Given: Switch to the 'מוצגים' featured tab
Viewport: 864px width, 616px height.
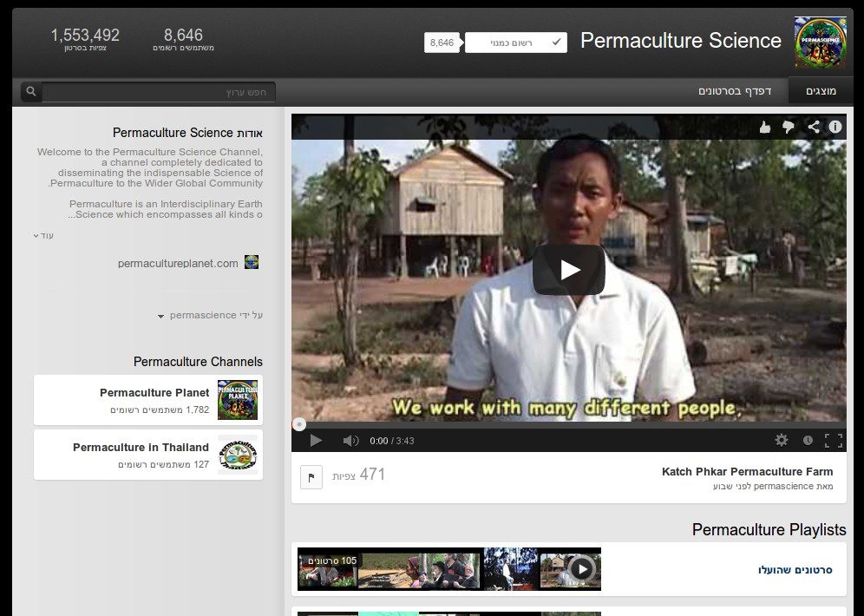Looking at the screenshot, I should pyautogui.click(x=821, y=91).
